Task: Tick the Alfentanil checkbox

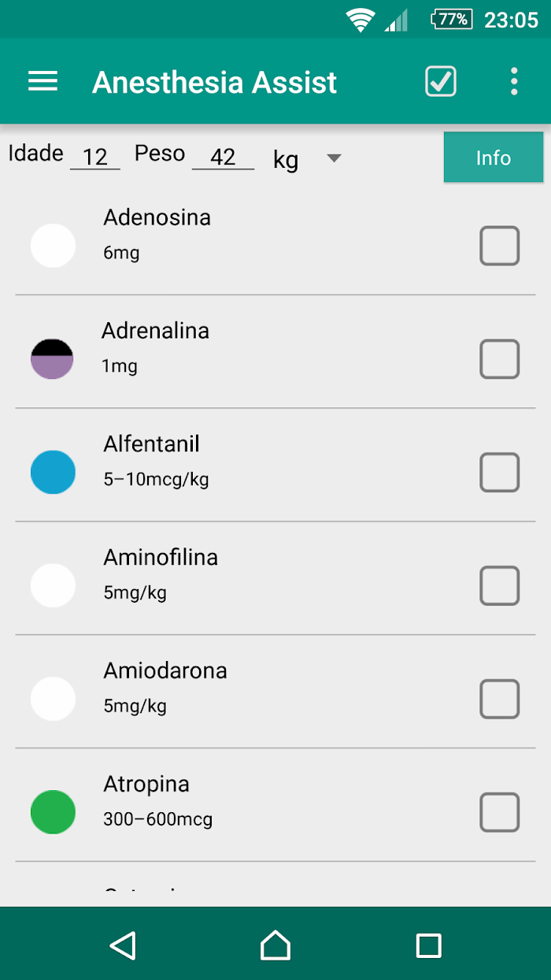Action: (x=500, y=473)
